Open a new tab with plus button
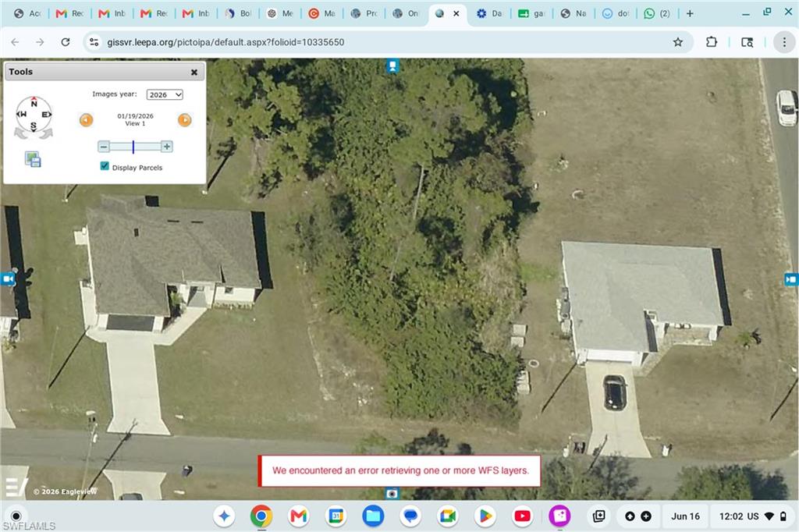Viewport: 799px width, 532px height. (x=690, y=14)
